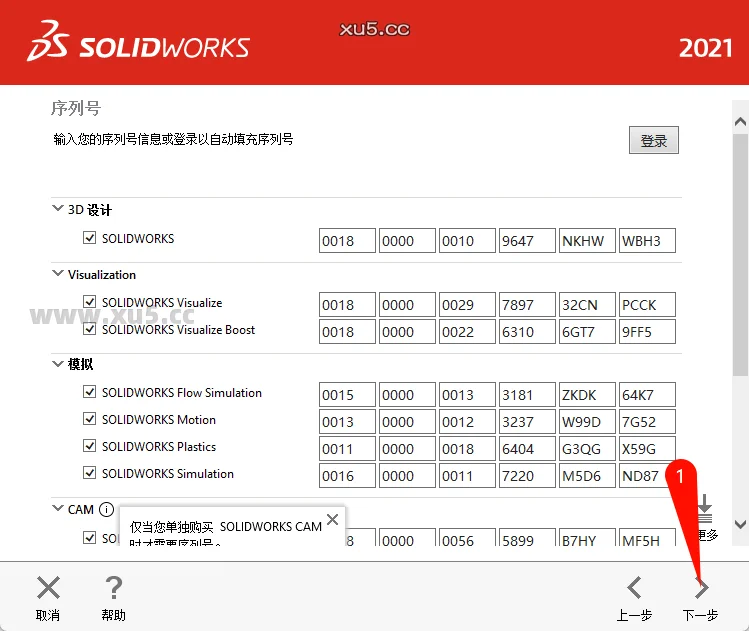
Task: Go back with the previous step arrow
Action: pos(634,588)
